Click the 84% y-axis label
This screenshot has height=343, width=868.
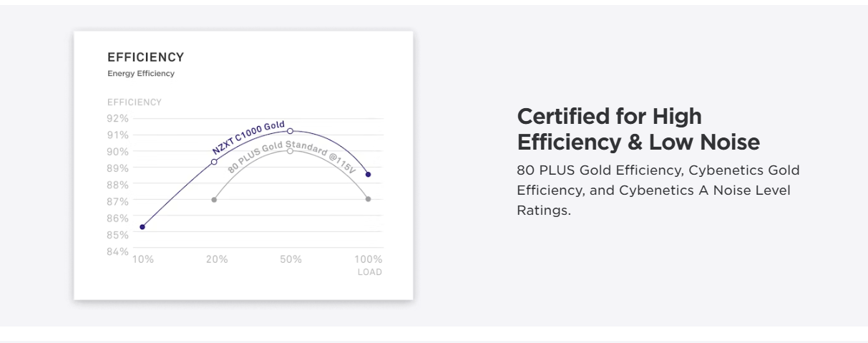point(118,251)
